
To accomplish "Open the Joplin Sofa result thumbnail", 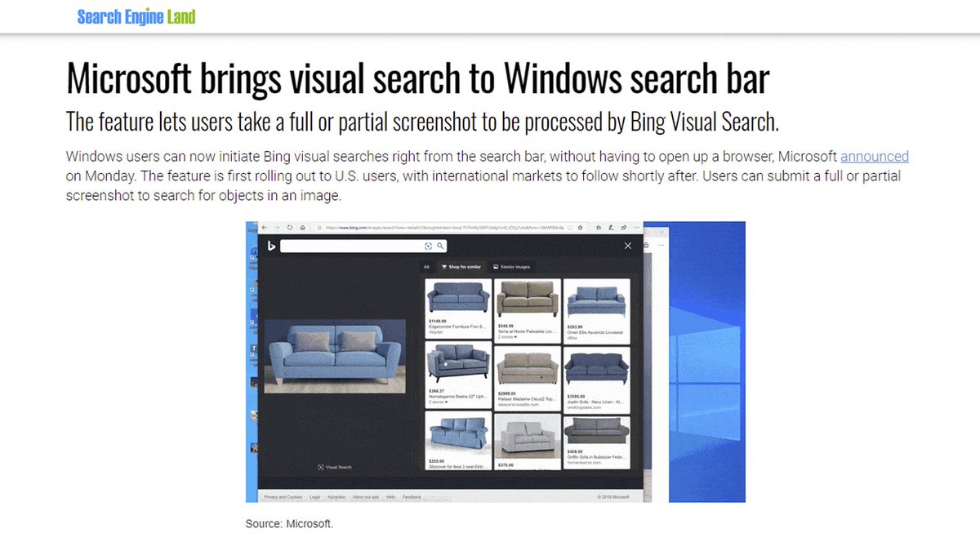I will pos(596,368).
